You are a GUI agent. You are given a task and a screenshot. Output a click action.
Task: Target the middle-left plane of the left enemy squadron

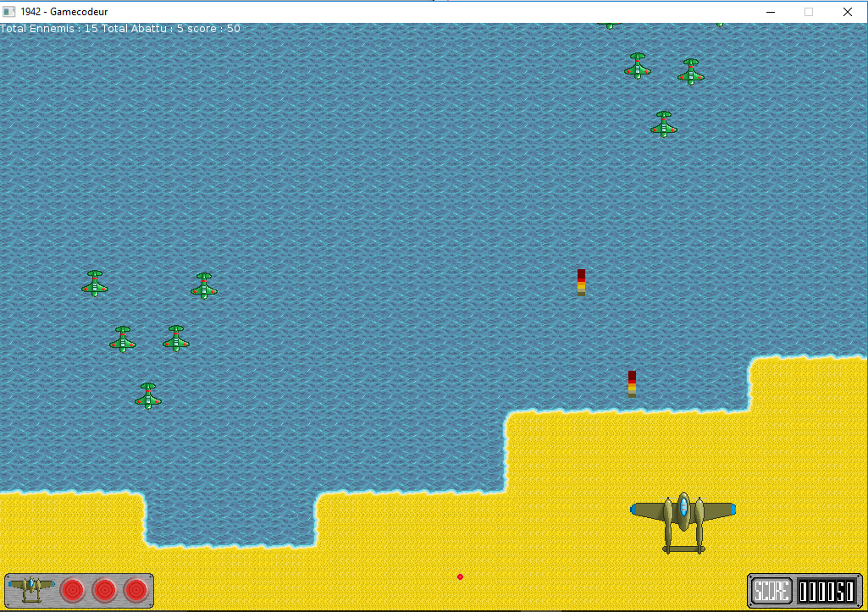click(x=122, y=339)
